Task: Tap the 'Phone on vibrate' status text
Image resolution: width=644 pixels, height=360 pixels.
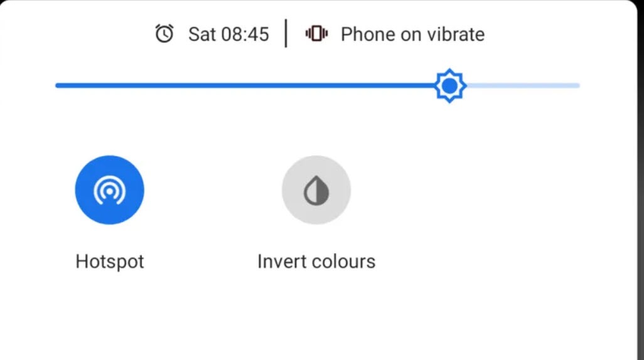Action: pyautogui.click(x=412, y=34)
